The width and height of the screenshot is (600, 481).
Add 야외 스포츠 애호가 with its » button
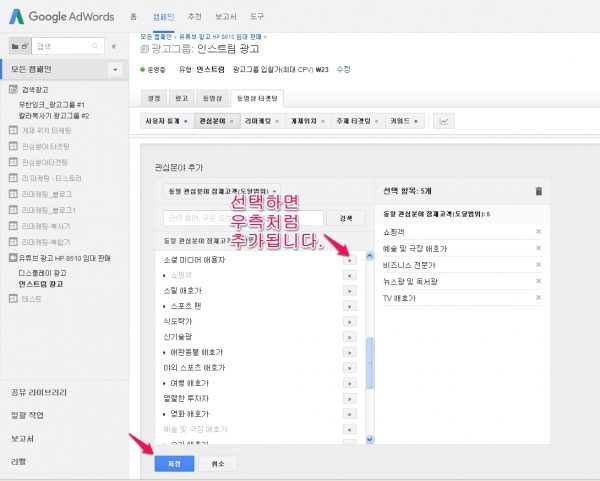(x=349, y=368)
